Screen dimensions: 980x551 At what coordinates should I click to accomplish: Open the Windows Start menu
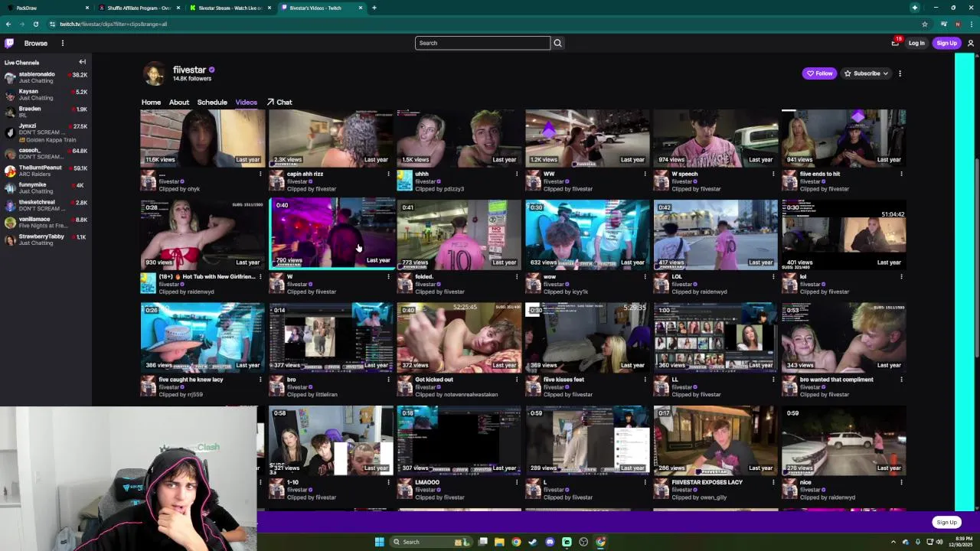pos(379,542)
